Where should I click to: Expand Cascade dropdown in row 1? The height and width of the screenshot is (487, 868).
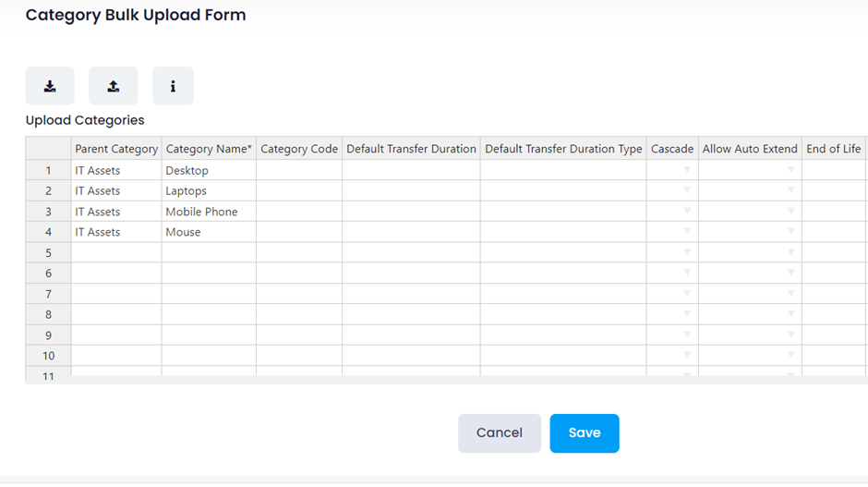(687, 170)
